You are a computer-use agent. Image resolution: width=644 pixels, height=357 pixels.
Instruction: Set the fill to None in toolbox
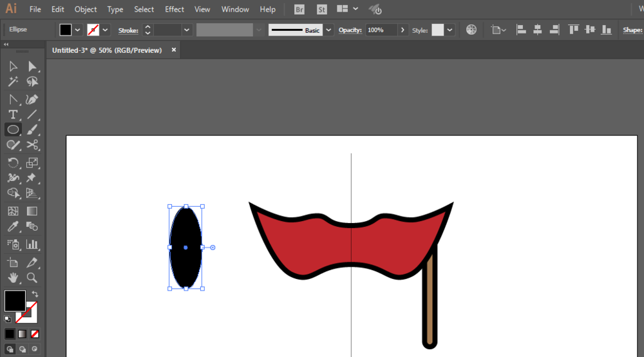35,334
